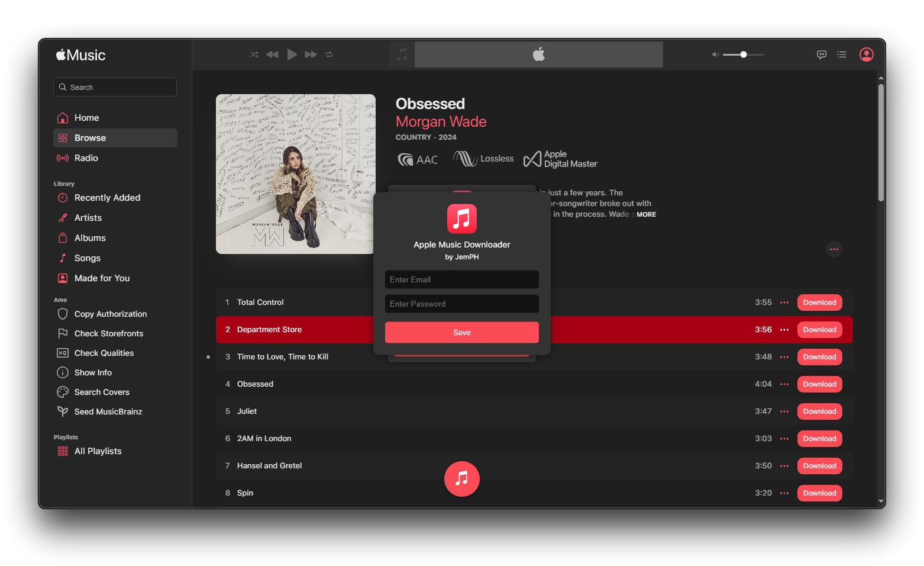924x566 pixels.
Task: Select track 7 Hansel and Gretel
Action: pos(534,466)
